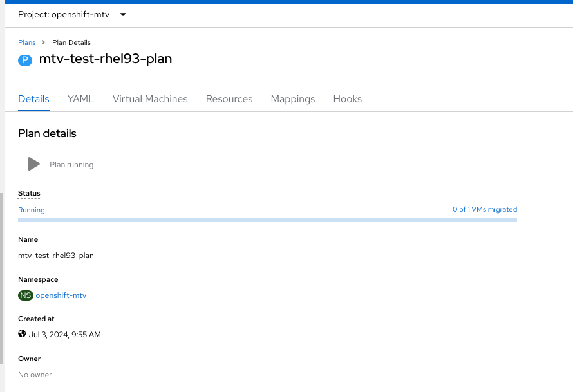Click the Status field label
The height and width of the screenshot is (392, 573).
click(29, 193)
